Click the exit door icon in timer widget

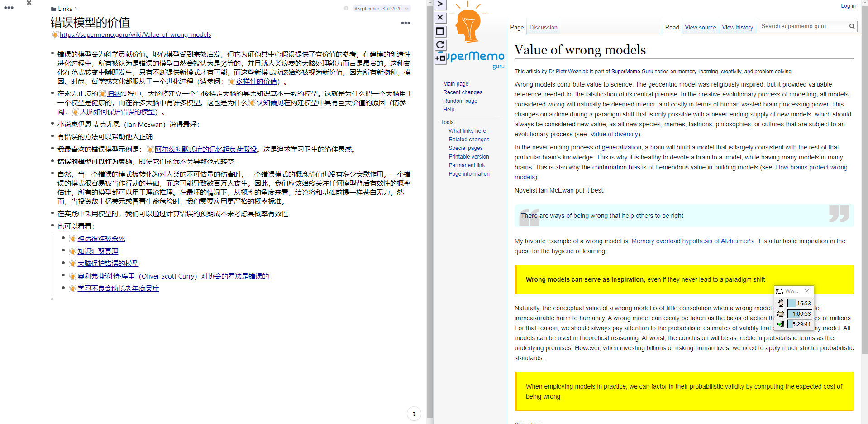(x=781, y=324)
